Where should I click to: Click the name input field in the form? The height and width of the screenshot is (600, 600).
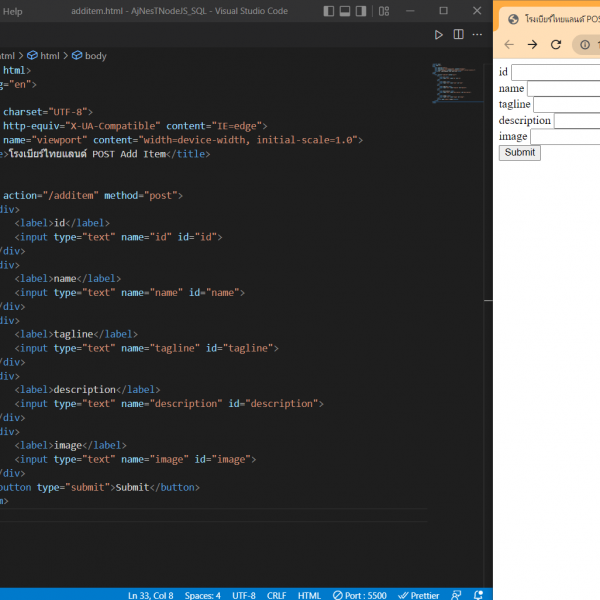coord(563,88)
